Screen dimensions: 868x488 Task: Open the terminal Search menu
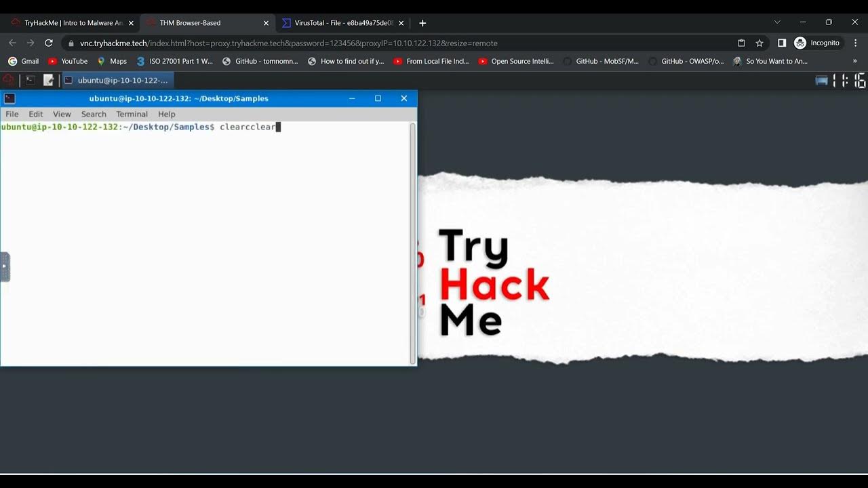click(x=94, y=114)
